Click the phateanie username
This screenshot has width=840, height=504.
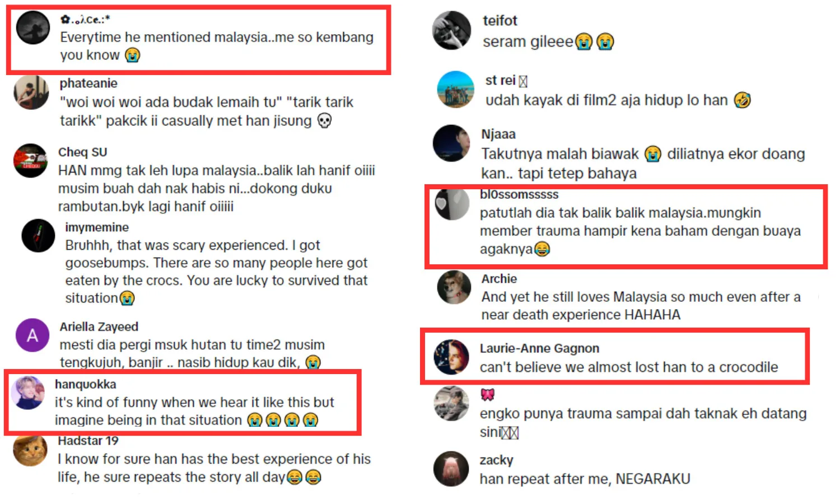click(x=88, y=83)
